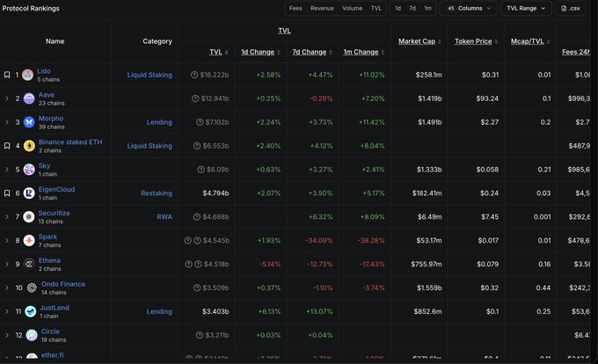Click the Binance staked ETH logo

(29, 146)
